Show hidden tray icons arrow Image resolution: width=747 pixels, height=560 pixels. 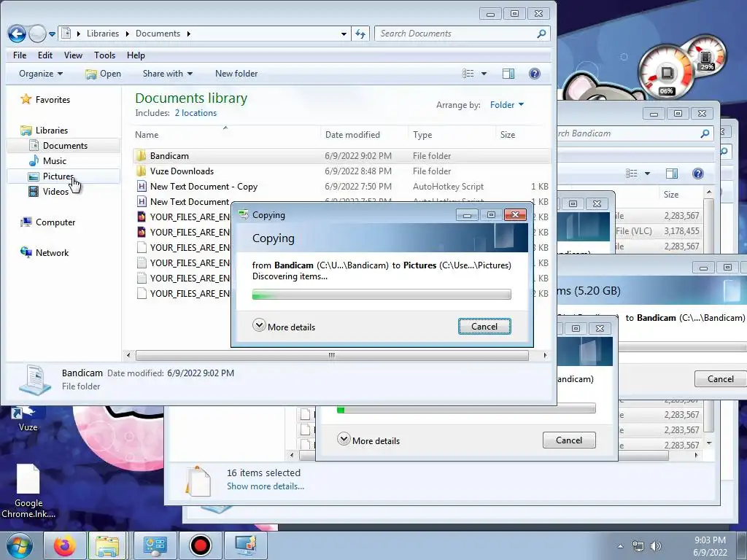620,546
